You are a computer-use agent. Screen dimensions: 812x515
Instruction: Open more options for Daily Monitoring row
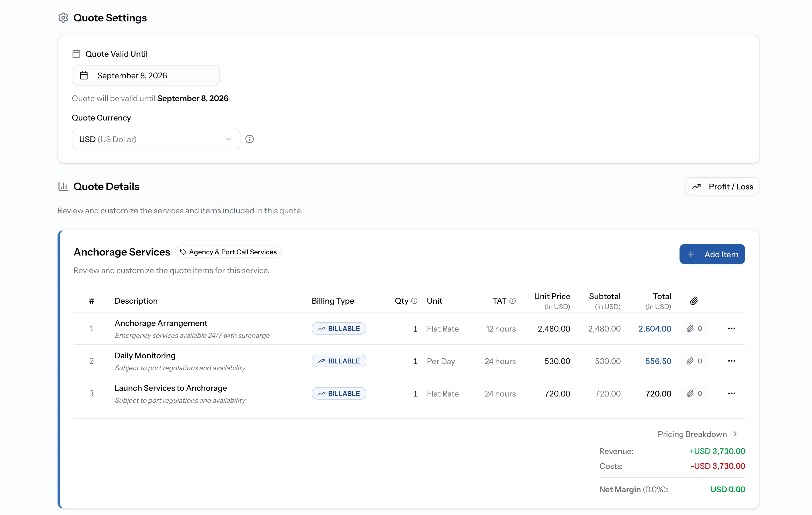[731, 361]
